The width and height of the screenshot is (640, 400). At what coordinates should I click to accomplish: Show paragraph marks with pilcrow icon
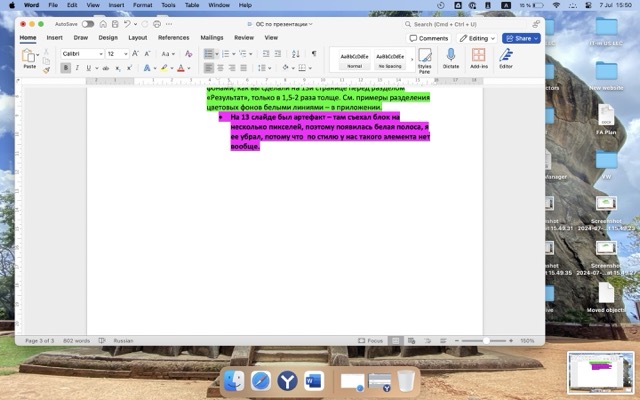point(313,53)
